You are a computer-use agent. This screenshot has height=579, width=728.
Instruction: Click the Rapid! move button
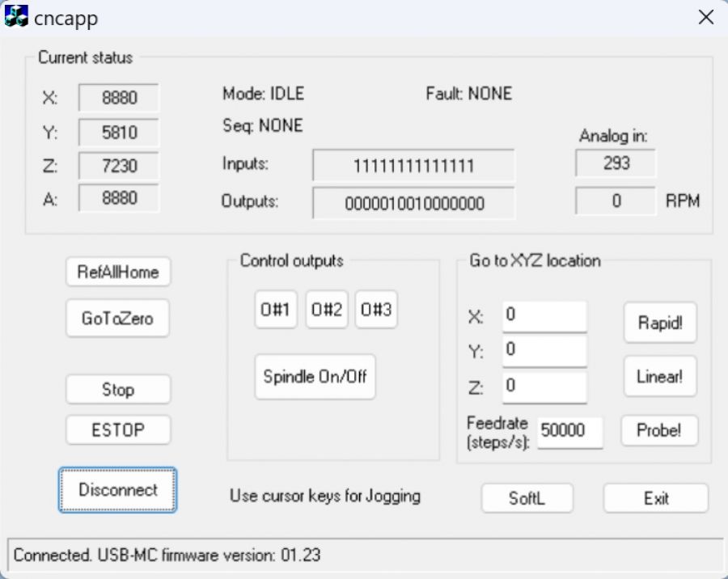(x=659, y=323)
